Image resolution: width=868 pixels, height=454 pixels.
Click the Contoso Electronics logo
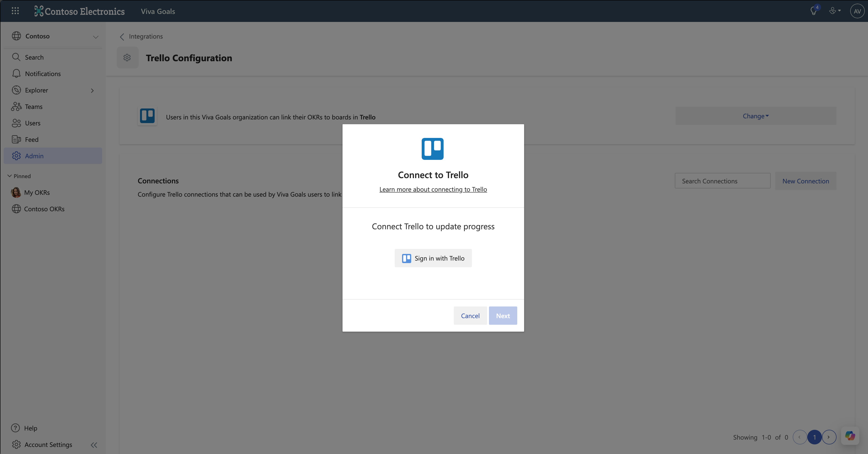click(80, 11)
